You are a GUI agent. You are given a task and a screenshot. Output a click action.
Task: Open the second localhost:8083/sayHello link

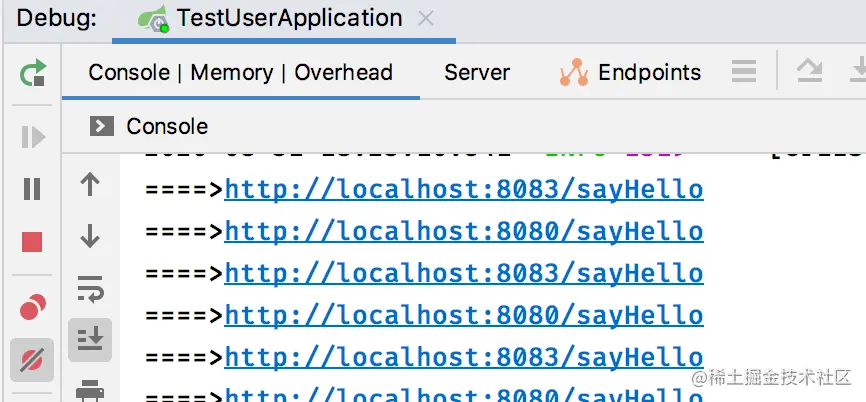coord(464,274)
